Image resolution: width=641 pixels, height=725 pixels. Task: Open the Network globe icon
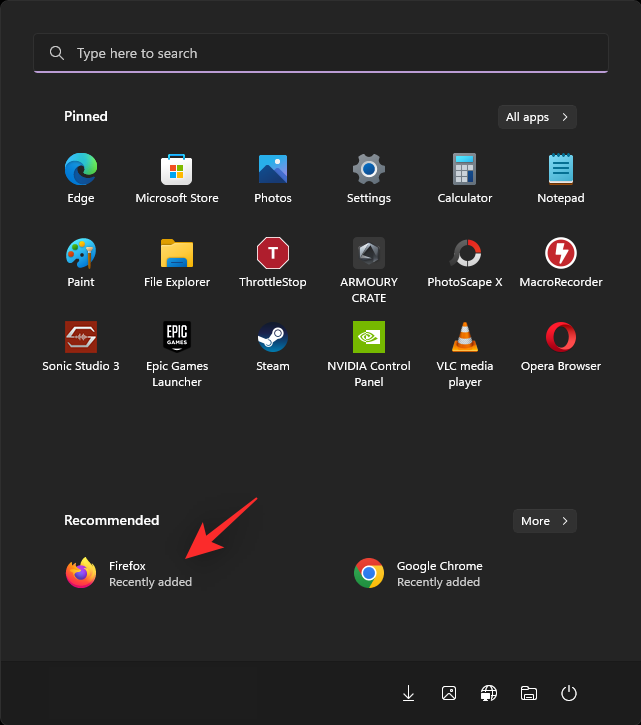click(488, 693)
